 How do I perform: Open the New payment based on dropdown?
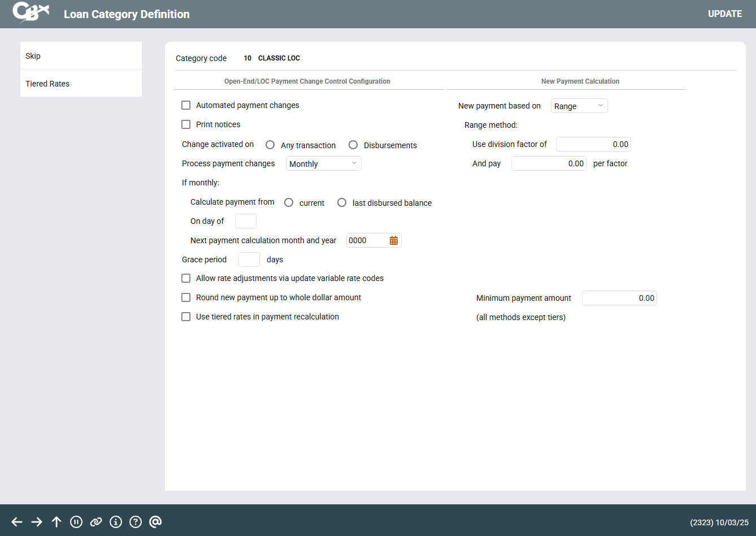579,106
